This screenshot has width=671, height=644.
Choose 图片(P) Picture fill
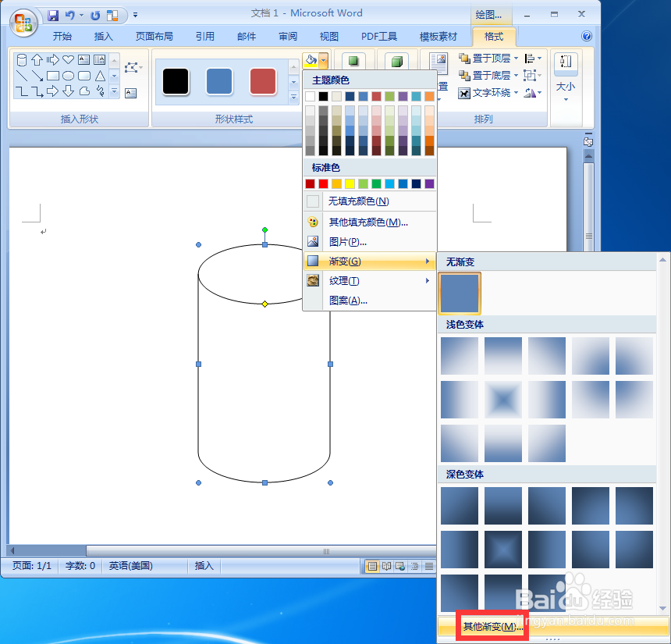point(370,242)
